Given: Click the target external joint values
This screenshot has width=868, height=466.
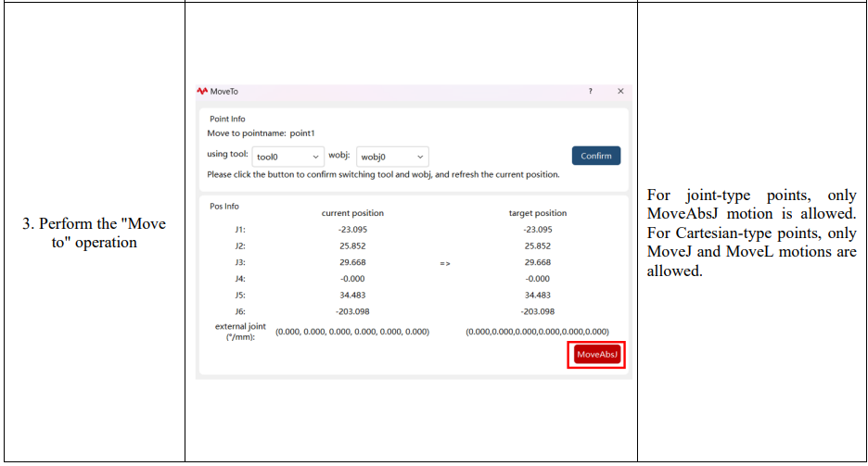Looking at the screenshot, I should pos(538,332).
